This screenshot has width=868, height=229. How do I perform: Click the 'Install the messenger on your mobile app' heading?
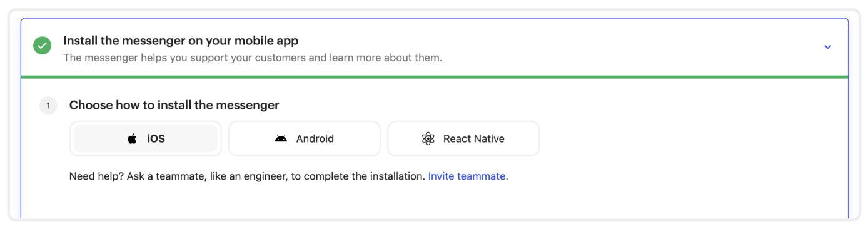181,41
